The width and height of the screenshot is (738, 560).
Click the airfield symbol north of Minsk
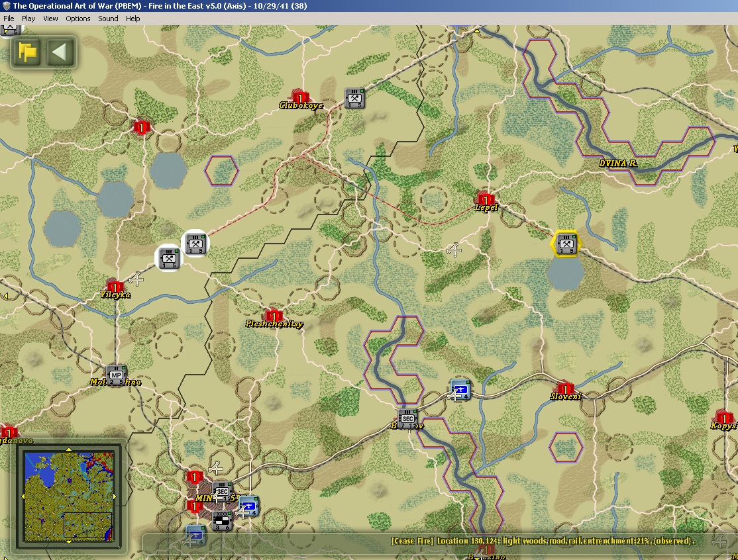point(215,468)
